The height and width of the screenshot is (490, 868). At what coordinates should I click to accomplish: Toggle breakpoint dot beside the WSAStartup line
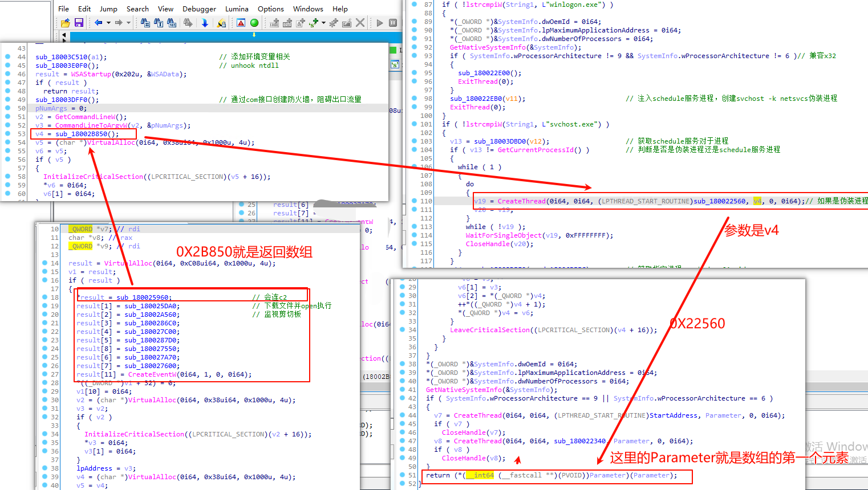tap(8, 74)
